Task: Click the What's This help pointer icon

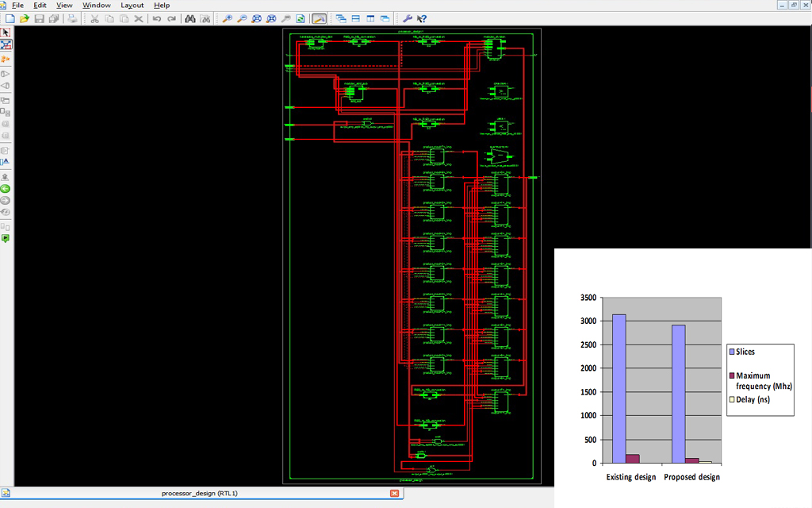Action: [422, 18]
